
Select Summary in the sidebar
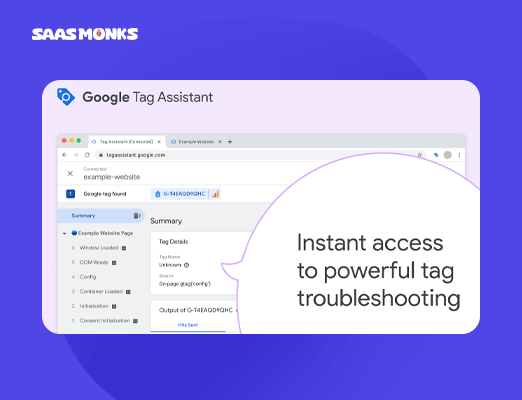101,216
